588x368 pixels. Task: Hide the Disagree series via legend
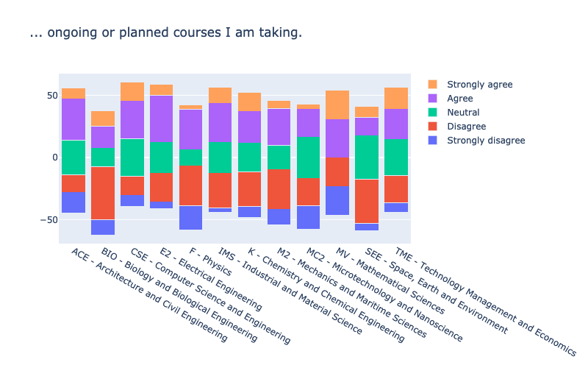pyautogui.click(x=456, y=127)
